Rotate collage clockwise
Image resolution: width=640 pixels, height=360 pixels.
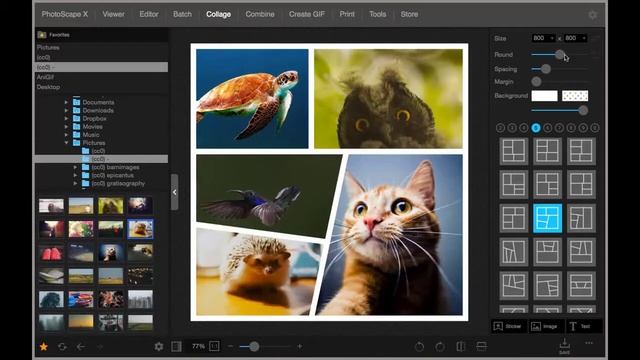pos(440,347)
